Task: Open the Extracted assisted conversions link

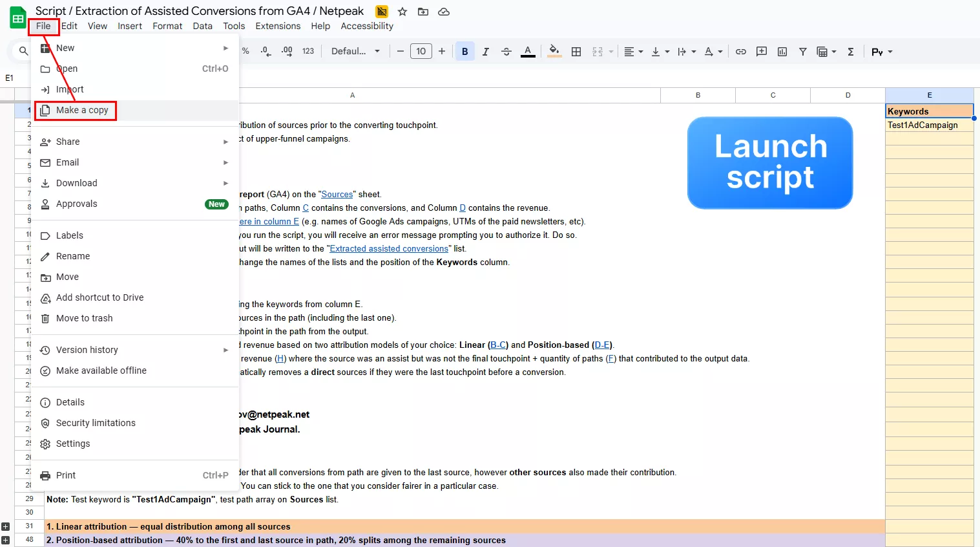Action: click(x=389, y=249)
